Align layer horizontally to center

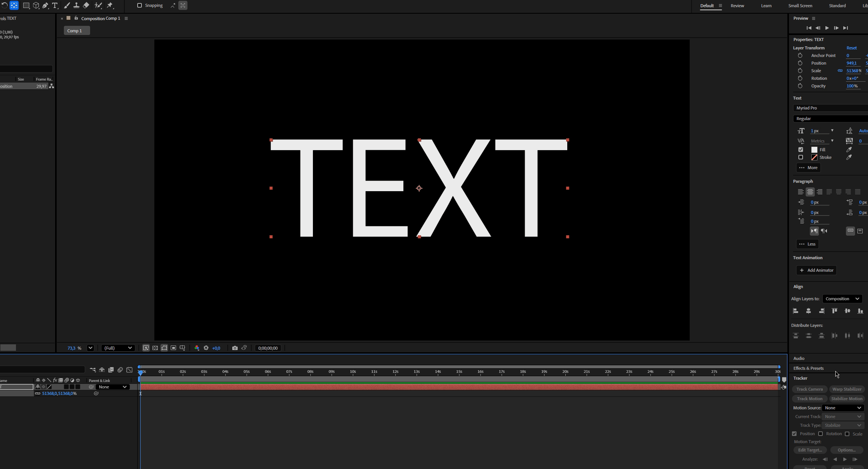[808, 311]
